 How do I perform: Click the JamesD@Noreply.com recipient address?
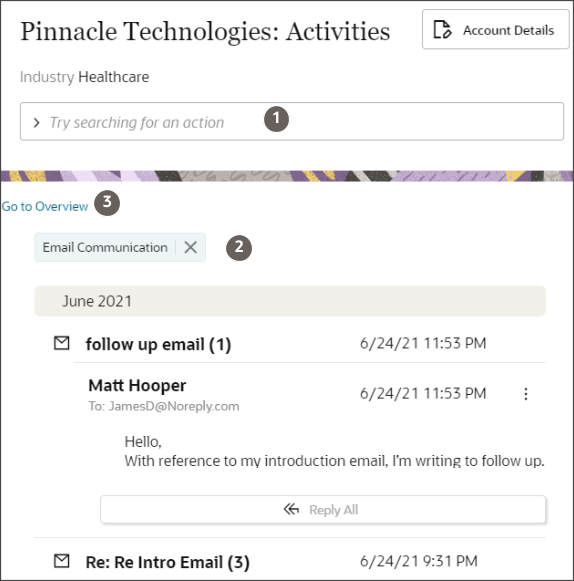click(174, 406)
